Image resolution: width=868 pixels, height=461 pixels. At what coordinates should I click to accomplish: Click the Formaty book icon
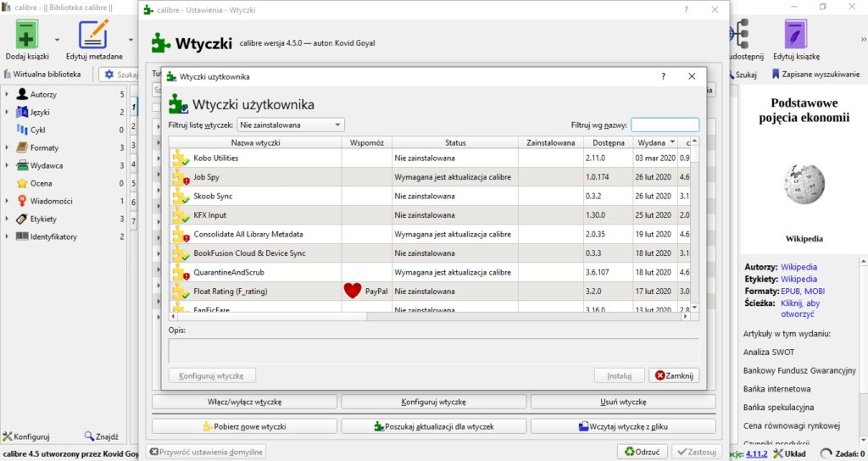pyautogui.click(x=22, y=147)
